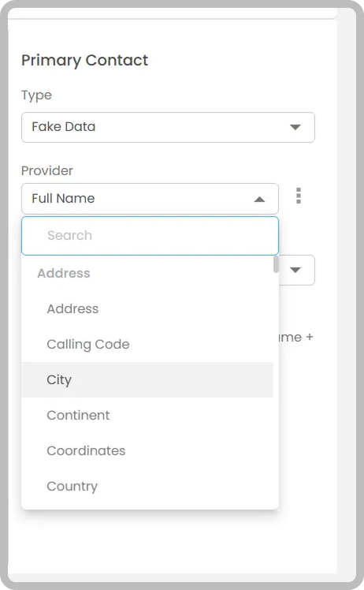This screenshot has width=364, height=590.
Task: Select the Address option under Address group
Action: coord(147,308)
